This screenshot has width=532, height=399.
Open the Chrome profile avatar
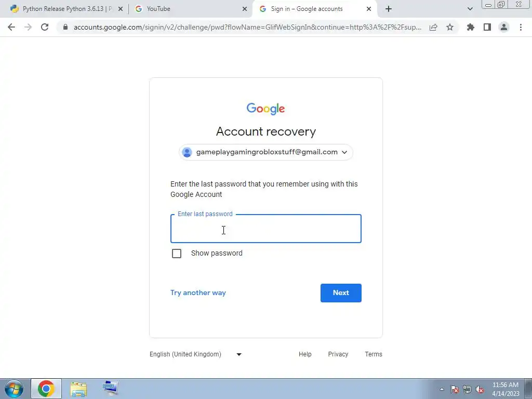click(x=504, y=27)
